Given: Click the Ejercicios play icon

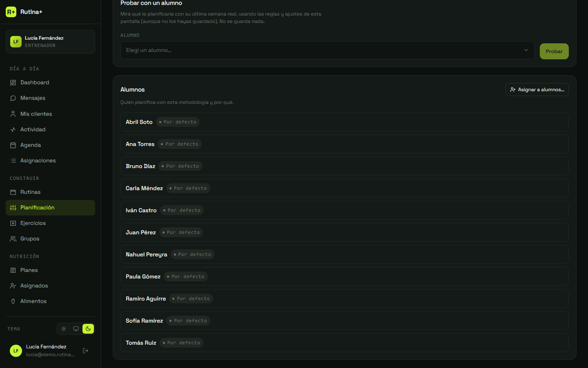Looking at the screenshot, I should pyautogui.click(x=13, y=223).
